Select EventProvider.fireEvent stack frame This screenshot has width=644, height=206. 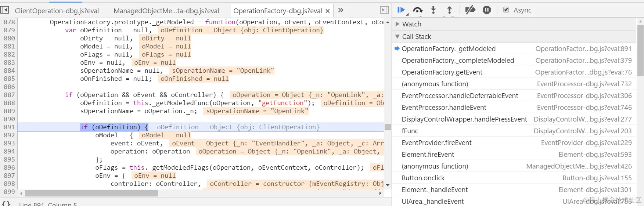pos(514,142)
